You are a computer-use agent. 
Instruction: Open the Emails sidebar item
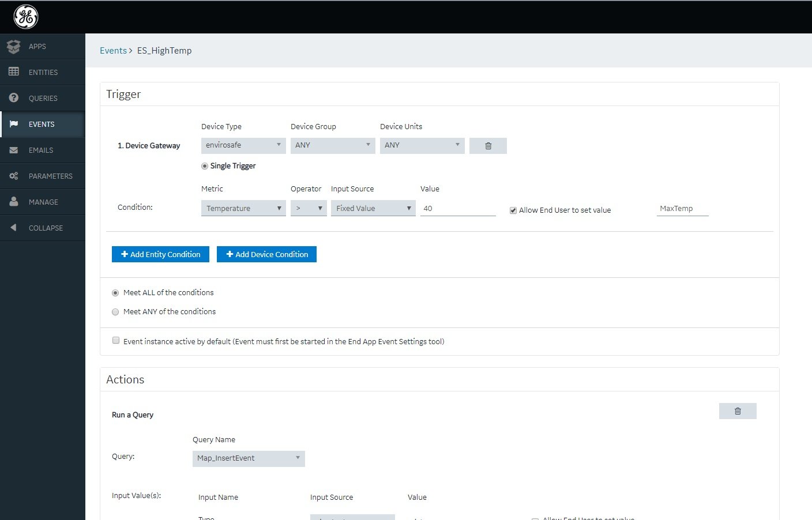(x=40, y=150)
